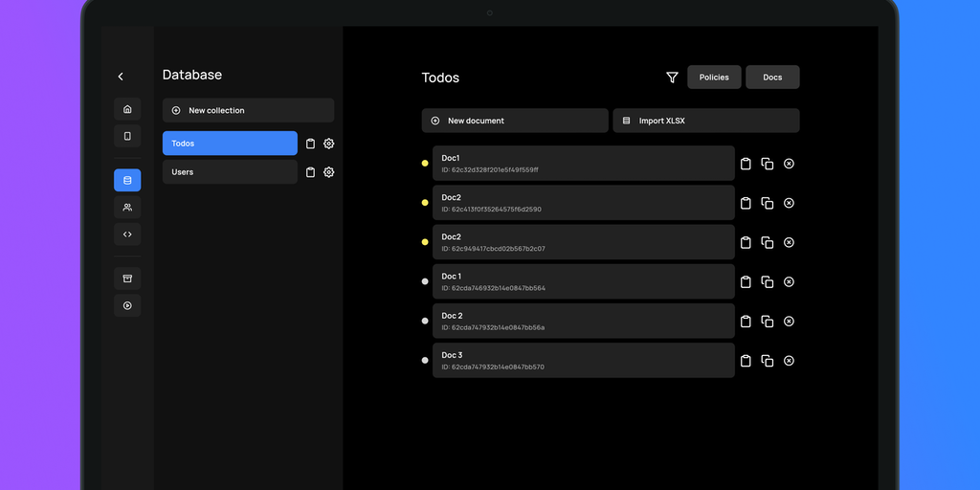The image size is (980, 490).
Task: Select the Todos collection
Action: point(230,144)
